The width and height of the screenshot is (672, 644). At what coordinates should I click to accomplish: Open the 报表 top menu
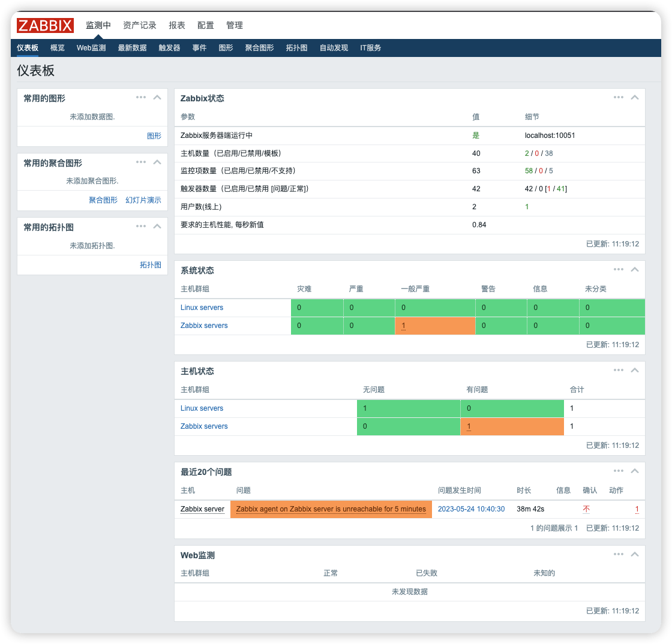point(177,25)
